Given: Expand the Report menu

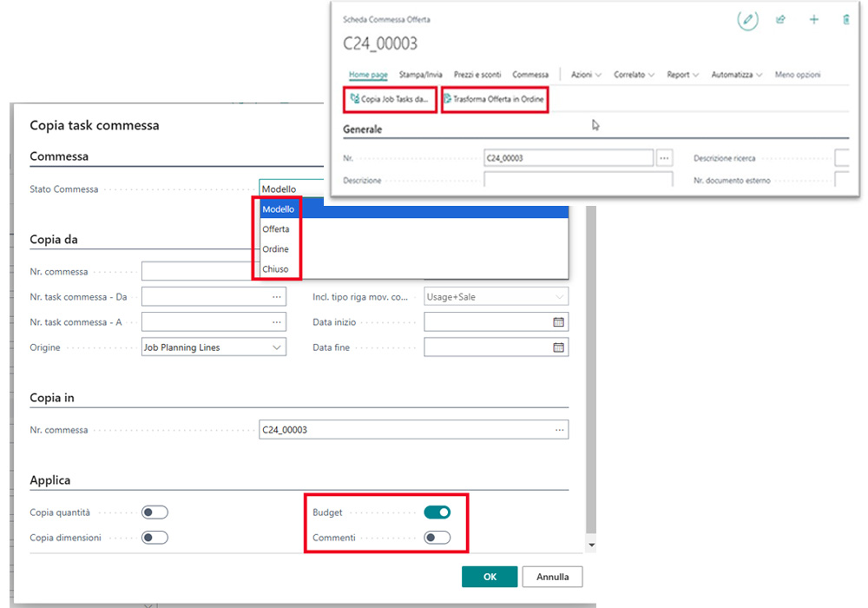Looking at the screenshot, I should [x=682, y=75].
